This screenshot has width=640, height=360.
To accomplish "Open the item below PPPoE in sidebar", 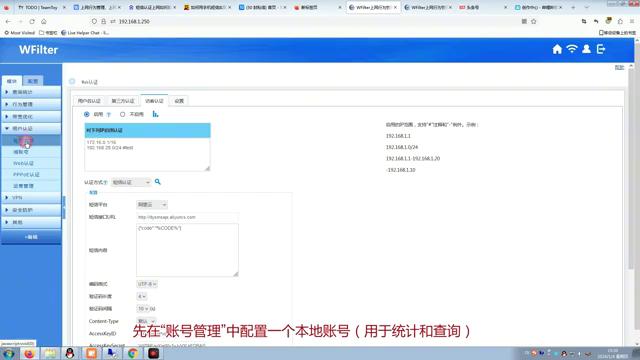I will (x=23, y=186).
